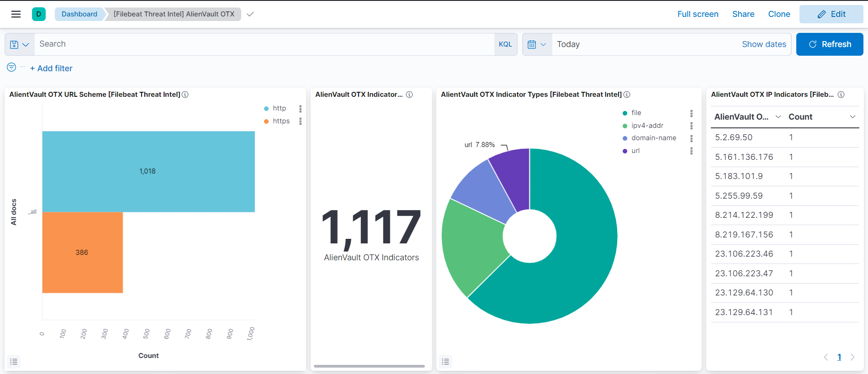Screen dimensions: 868x374
Task: Refresh the dashboard data
Action: (x=830, y=44)
